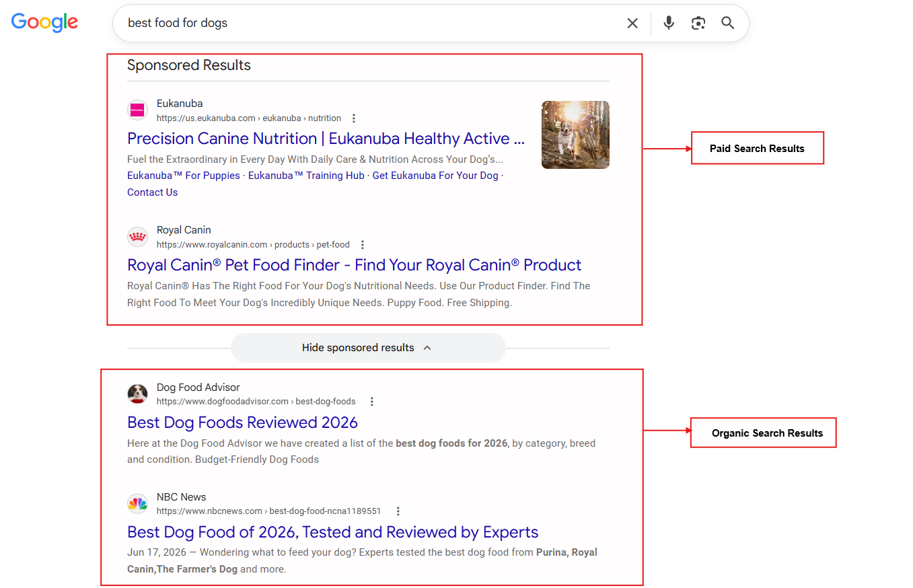This screenshot has width=913, height=588.
Task: Open 'Get Eukanuba For Your Dog' sitelink
Action: [x=435, y=176]
